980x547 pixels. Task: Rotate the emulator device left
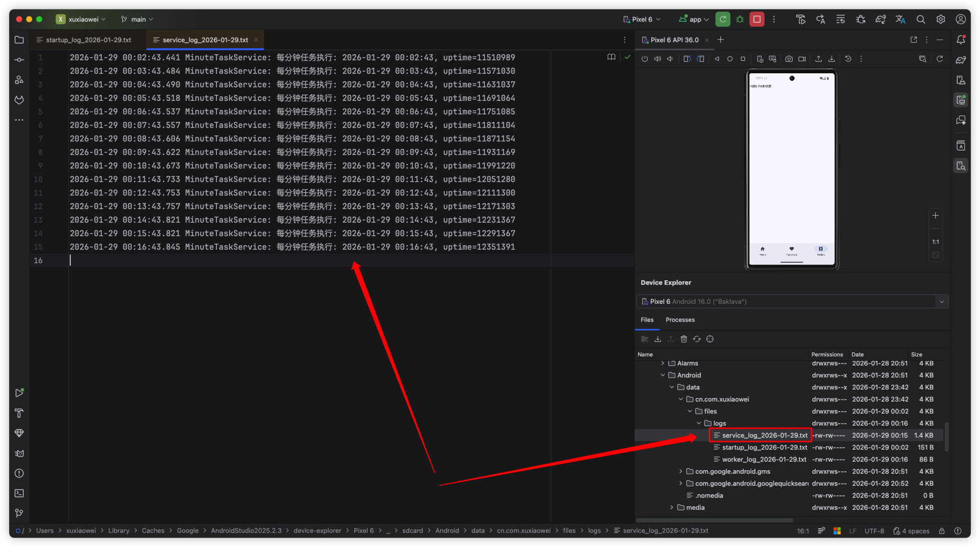(687, 59)
